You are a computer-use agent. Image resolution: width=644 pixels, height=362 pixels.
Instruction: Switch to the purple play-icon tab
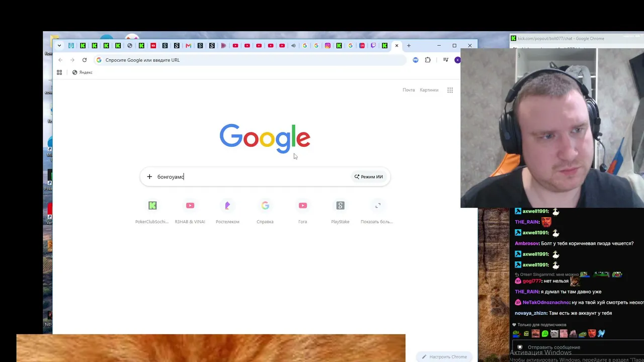coord(223,46)
